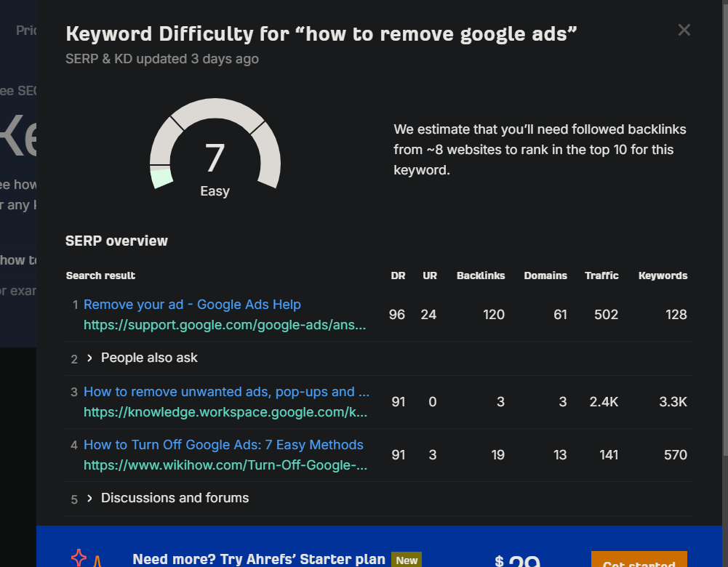Open the knowledge.workspace.google.com URL link
This screenshot has height=567, width=728.
coord(225,412)
